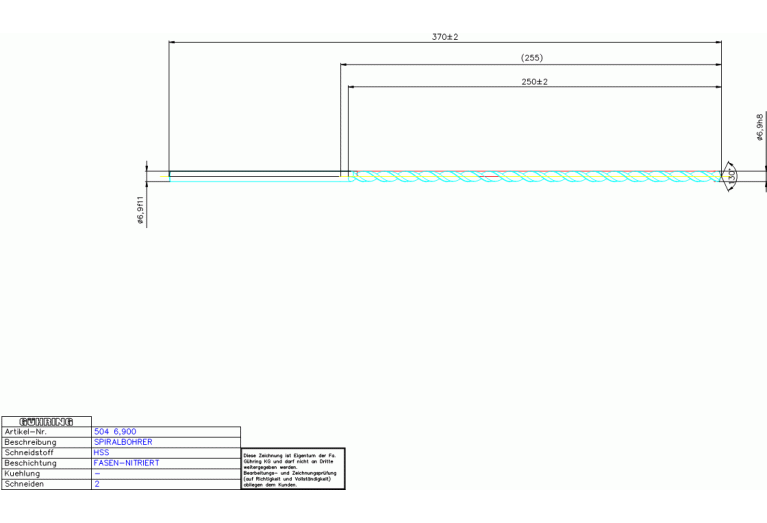Screen dimensions: 767x523
Task: Select the (255) reference dimension
Action: pos(532,59)
